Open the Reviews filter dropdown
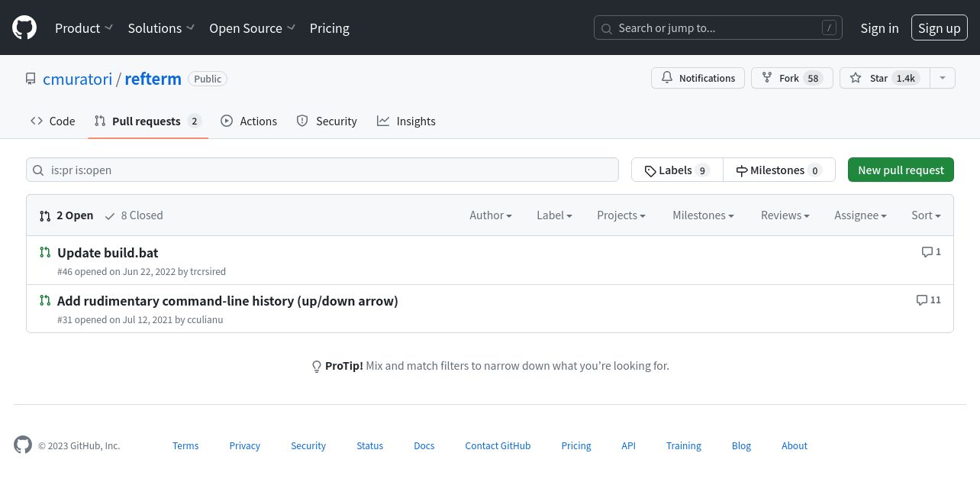Screen dimensions: 980x492 785,215
